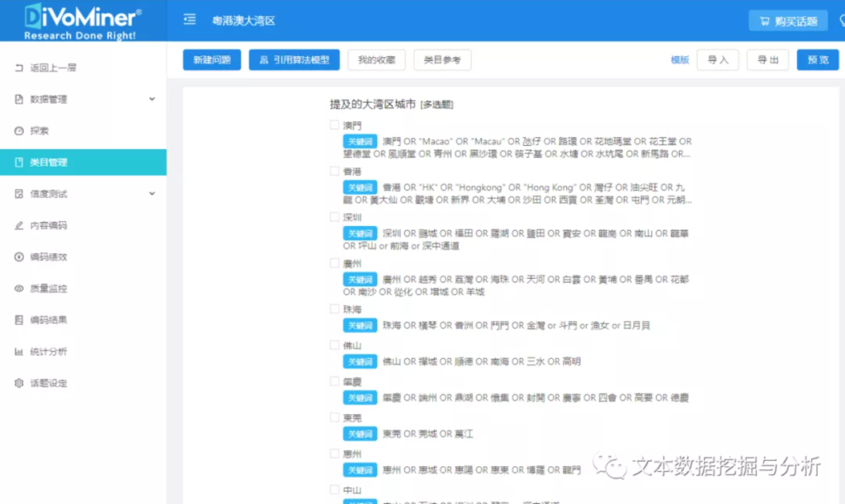Click the 关键词 tag under 肇慶

pyautogui.click(x=360, y=398)
